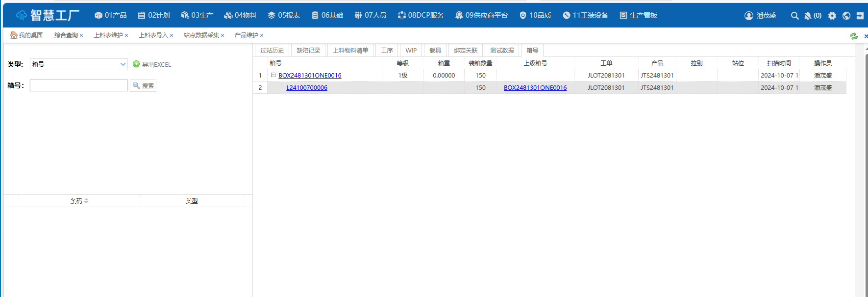Click the 搜索 search button
The width and height of the screenshot is (868, 297).
coord(143,85)
